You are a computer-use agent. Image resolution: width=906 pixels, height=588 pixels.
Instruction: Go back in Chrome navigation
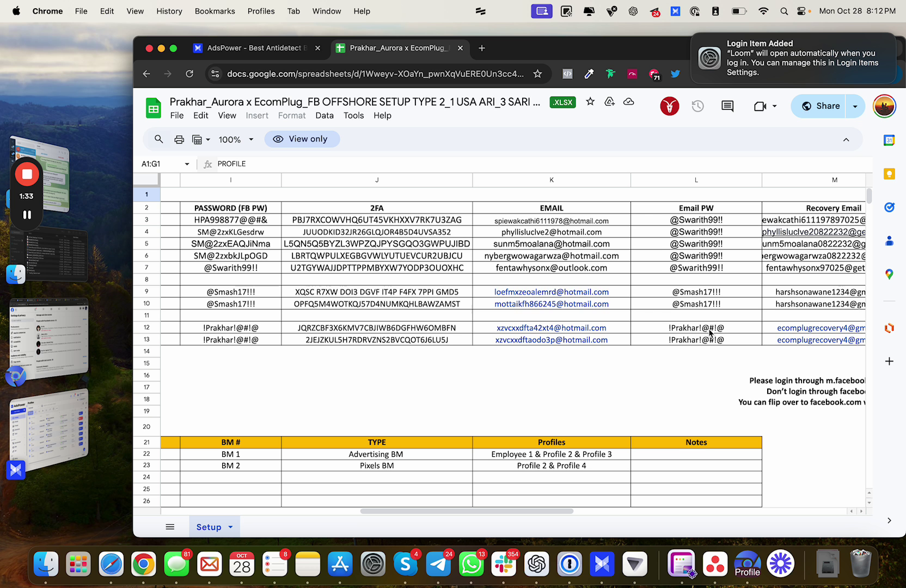click(x=146, y=73)
